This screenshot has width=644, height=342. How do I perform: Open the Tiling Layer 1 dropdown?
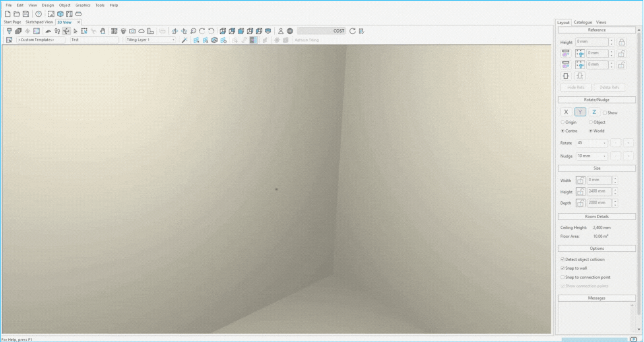pyautogui.click(x=151, y=40)
